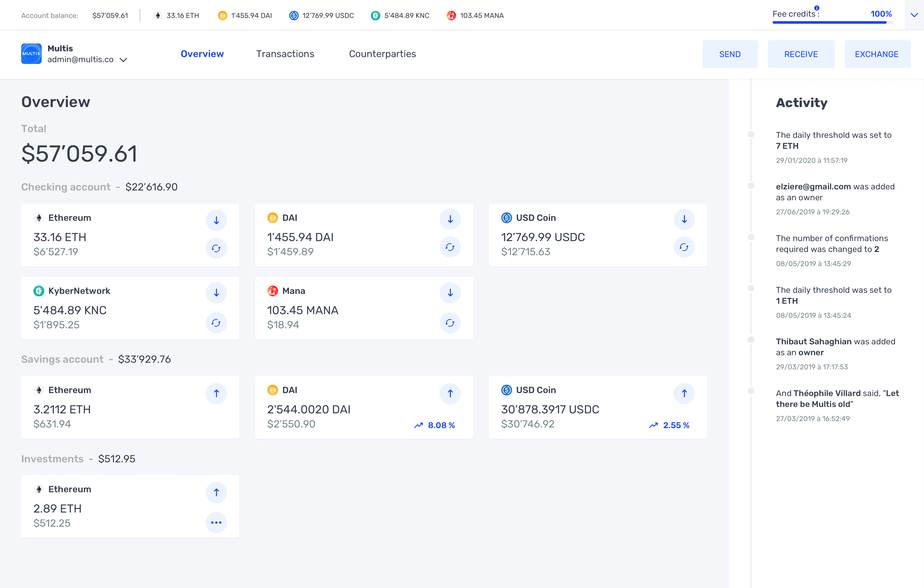Click receive arrow on checking Ethereum card
Viewport: 924px width, 588px height.
pos(216,221)
